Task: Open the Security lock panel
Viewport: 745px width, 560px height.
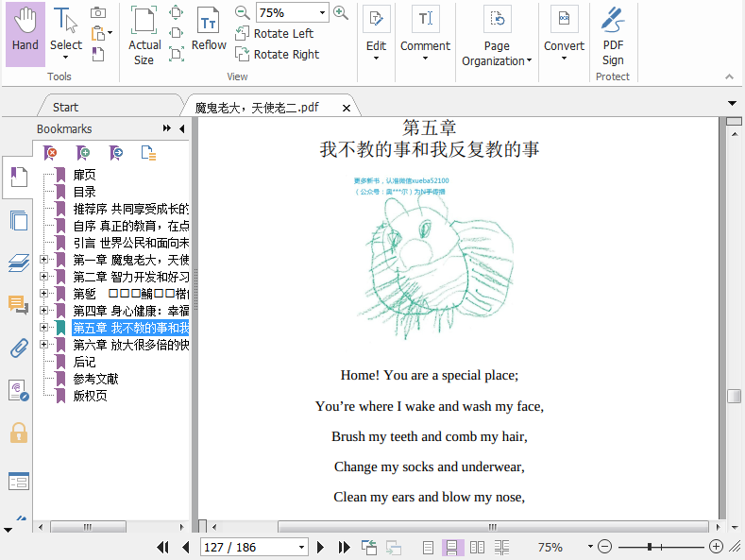Action: pos(18,433)
